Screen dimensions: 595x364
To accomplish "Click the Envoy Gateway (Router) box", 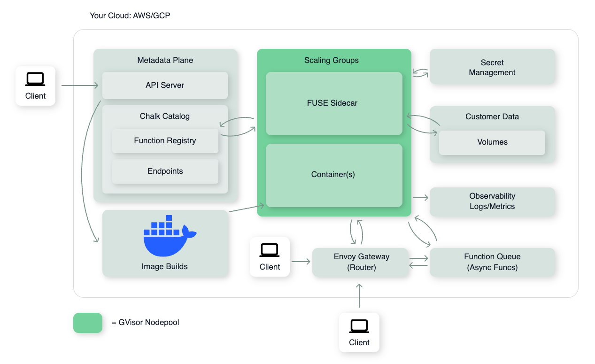I will (361, 262).
